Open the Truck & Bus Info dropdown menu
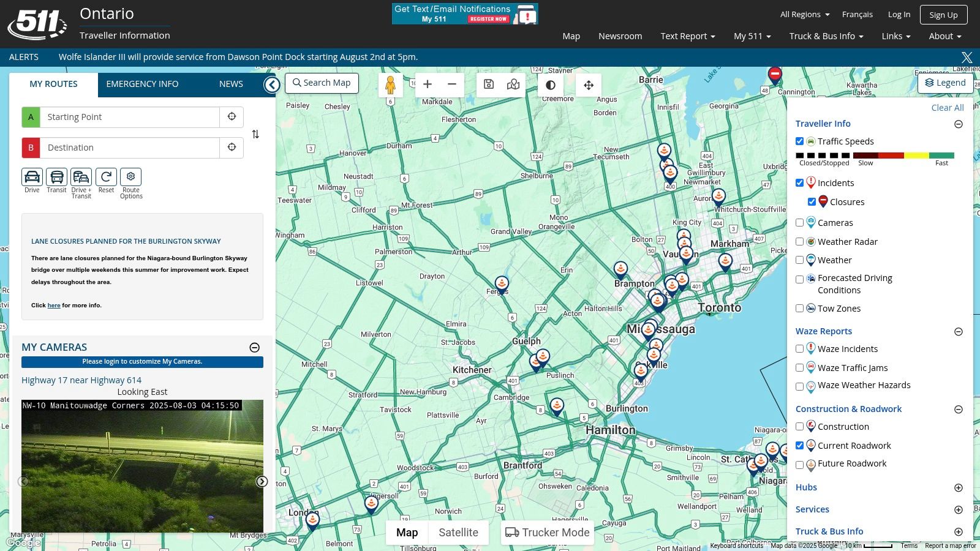 [x=826, y=36]
